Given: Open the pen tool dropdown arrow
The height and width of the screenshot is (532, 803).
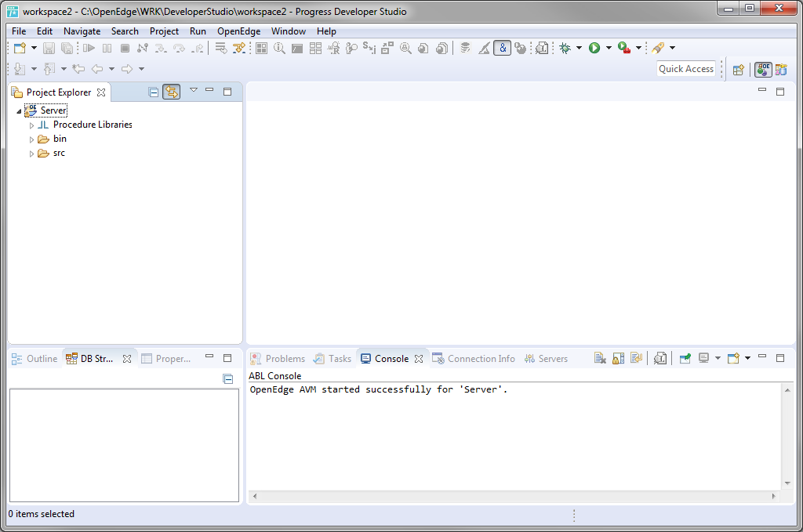Looking at the screenshot, I should (672, 48).
